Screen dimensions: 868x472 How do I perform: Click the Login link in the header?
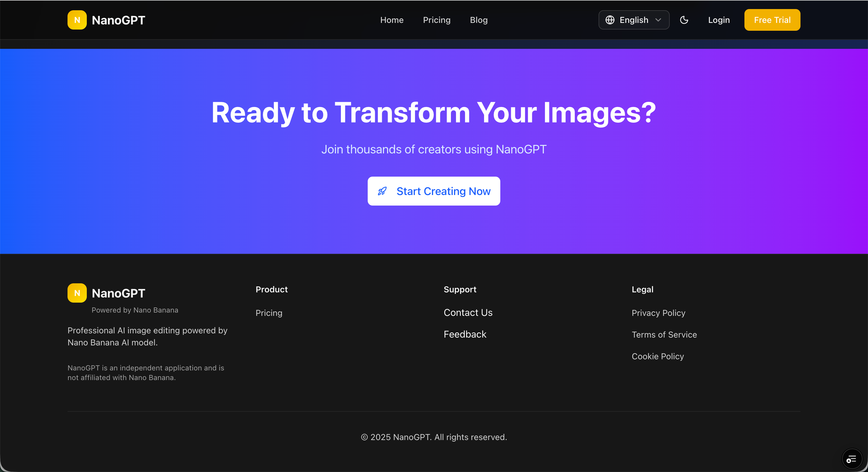tap(719, 20)
